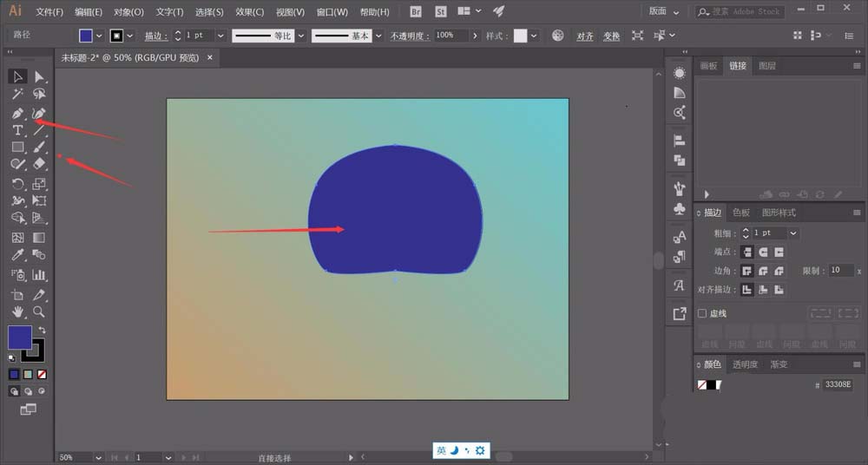Select the Selection tool (black arrow)

coord(17,76)
